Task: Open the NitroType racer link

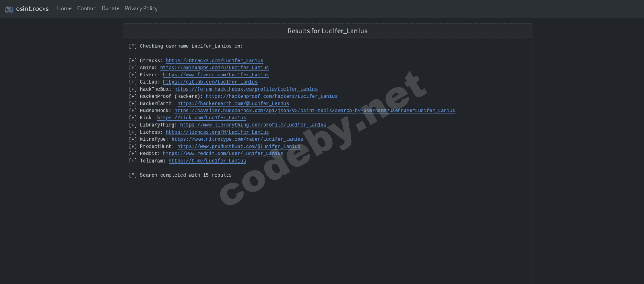Action: (x=237, y=140)
